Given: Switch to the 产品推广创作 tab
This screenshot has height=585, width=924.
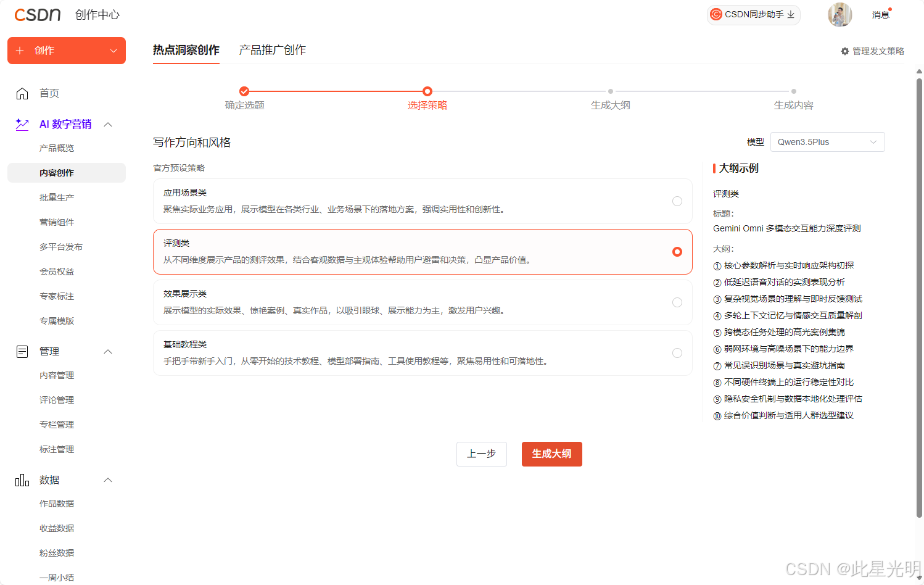Looking at the screenshot, I should (273, 50).
